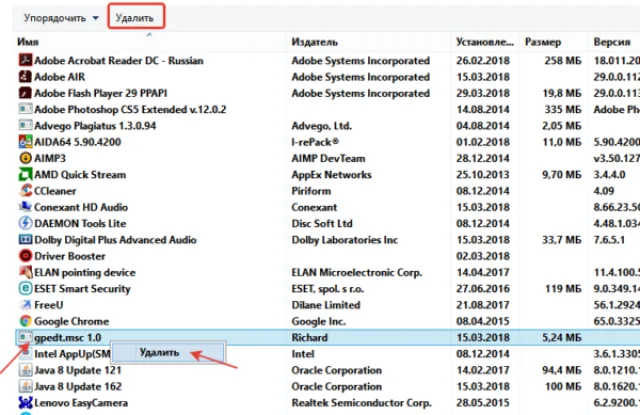This screenshot has width=640, height=415.
Task: Select the Google Chrome program name
Action: (71, 321)
